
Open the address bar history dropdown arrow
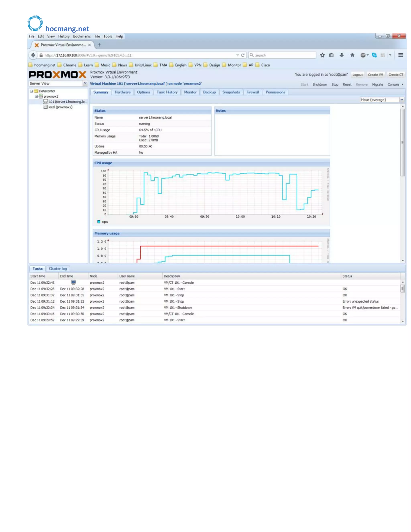point(237,55)
